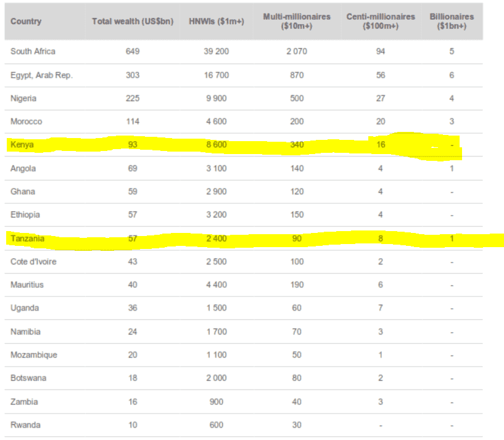Select Nigeria's HNWI count "9 900"
This screenshot has height=440, width=504.
click(x=217, y=98)
